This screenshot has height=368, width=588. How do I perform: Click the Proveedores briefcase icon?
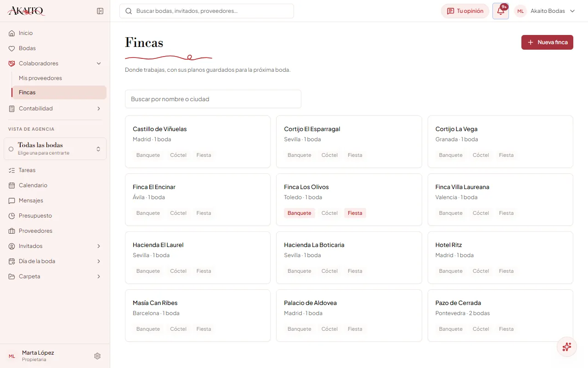tap(12, 231)
